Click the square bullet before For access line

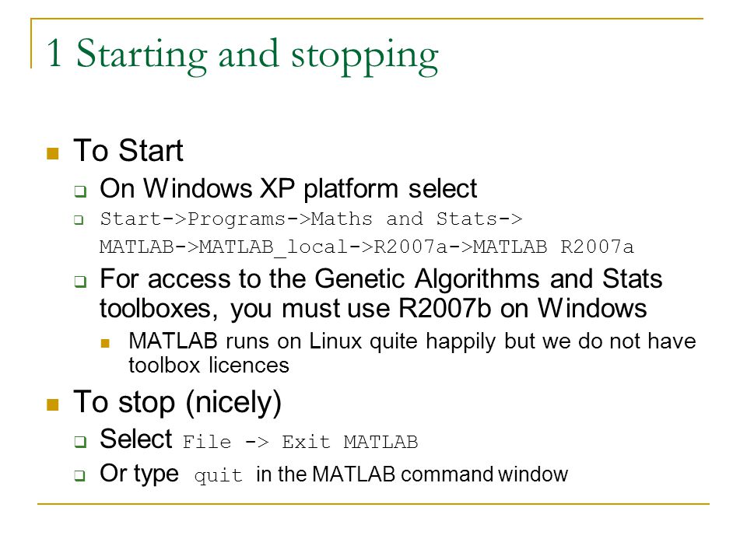(80, 282)
